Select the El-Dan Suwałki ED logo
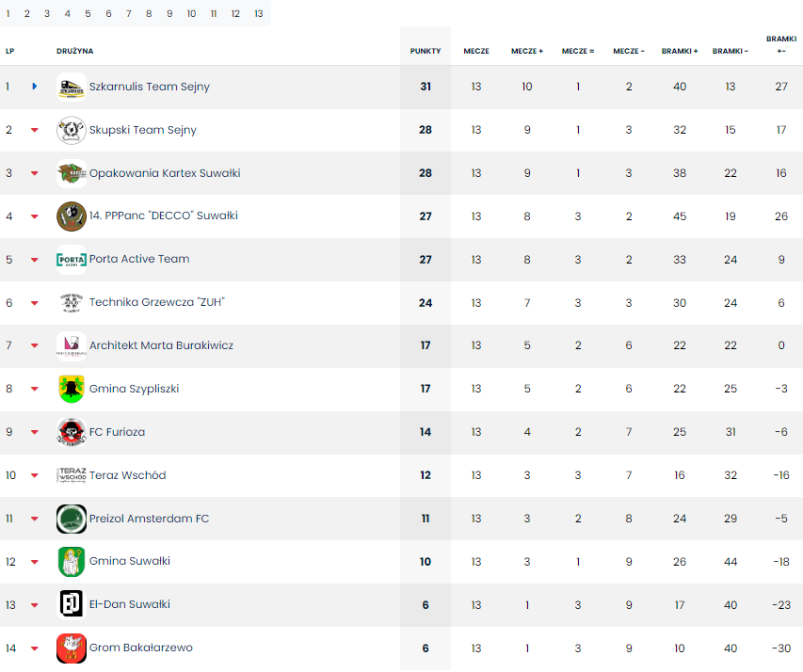Image resolution: width=803 pixels, height=672 pixels. click(x=72, y=605)
